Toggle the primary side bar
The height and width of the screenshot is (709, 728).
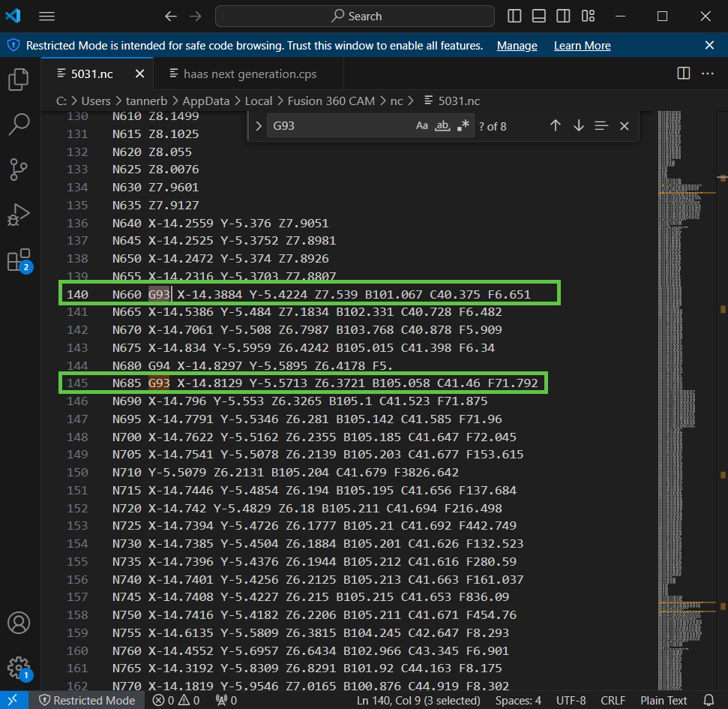click(514, 17)
